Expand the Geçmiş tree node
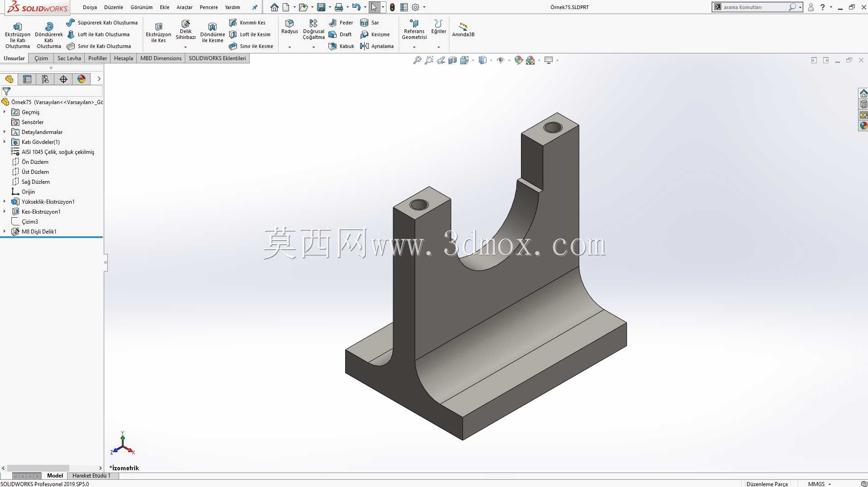868x487 pixels. pyautogui.click(x=5, y=112)
